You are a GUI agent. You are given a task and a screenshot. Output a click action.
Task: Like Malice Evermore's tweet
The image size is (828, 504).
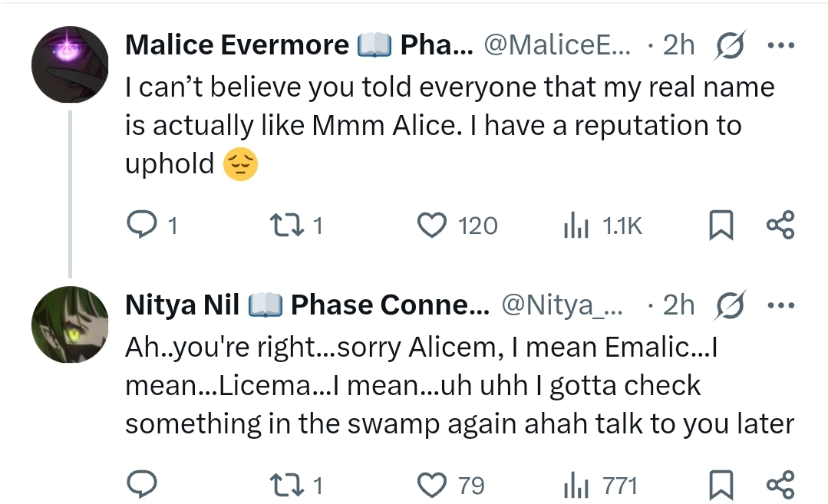point(432,225)
